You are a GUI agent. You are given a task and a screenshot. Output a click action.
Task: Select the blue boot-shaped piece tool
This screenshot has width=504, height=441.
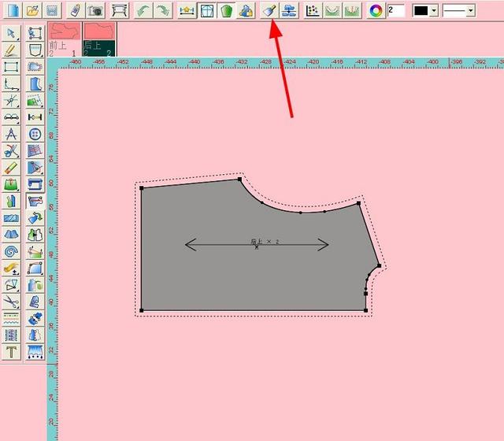(35, 83)
